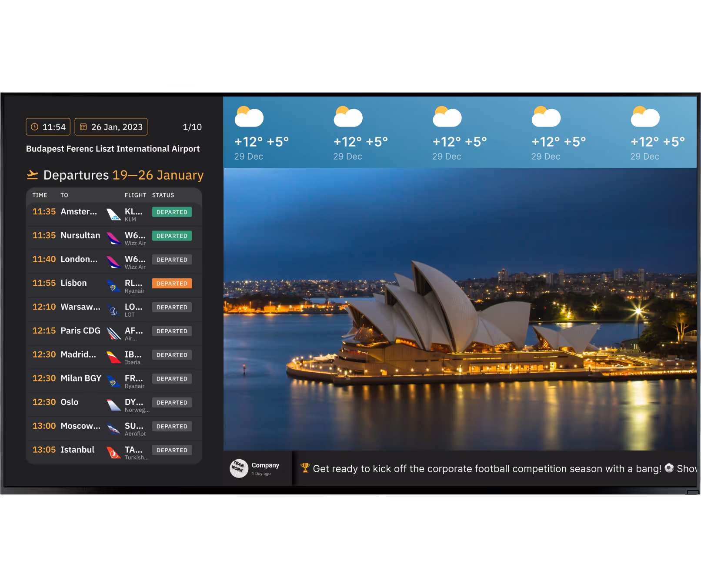Select the Norwegian logo on the Oslo flight
701x588 pixels.
tap(114, 404)
